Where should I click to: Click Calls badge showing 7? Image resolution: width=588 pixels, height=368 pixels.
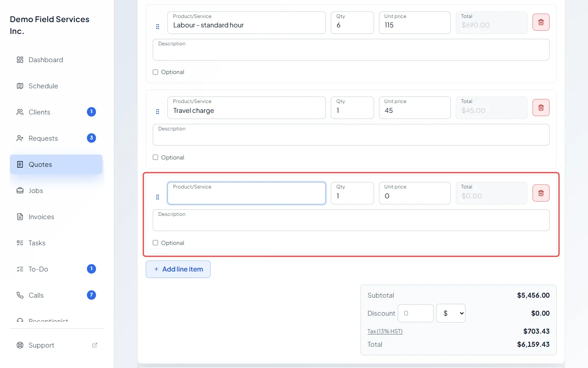91,295
